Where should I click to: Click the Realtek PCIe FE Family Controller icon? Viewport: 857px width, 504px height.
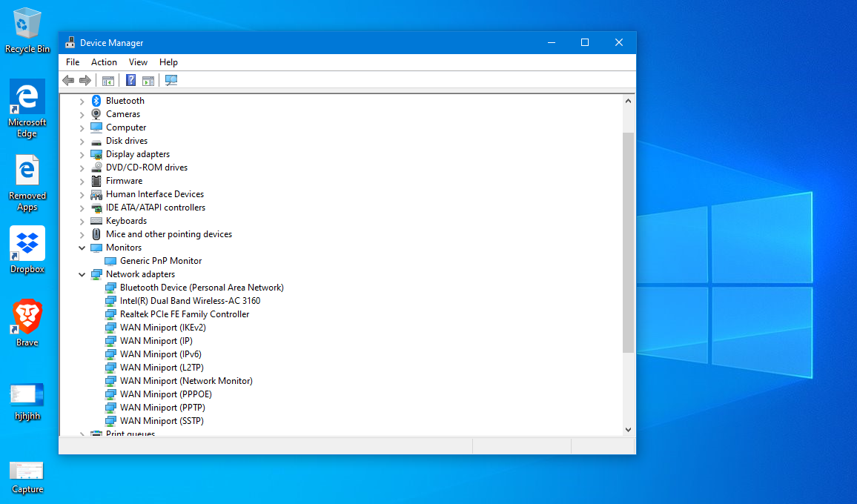[110, 314]
